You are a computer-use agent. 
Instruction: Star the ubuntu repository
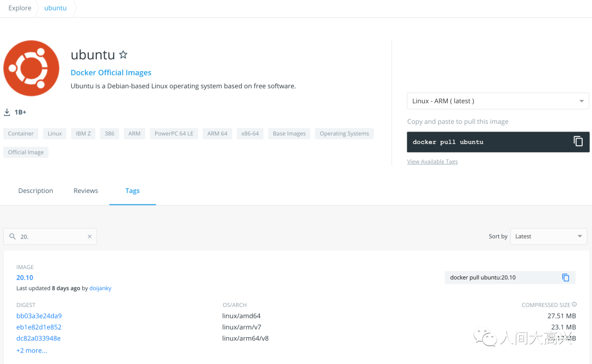point(123,55)
